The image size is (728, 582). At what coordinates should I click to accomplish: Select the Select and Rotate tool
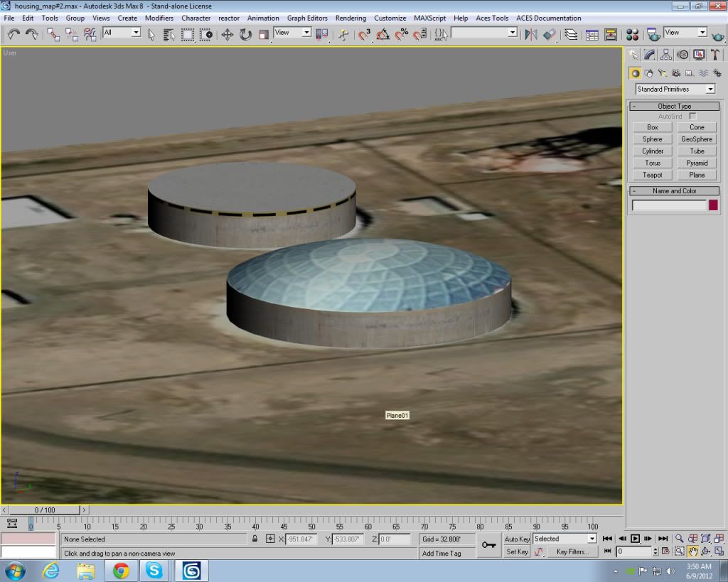[245, 34]
